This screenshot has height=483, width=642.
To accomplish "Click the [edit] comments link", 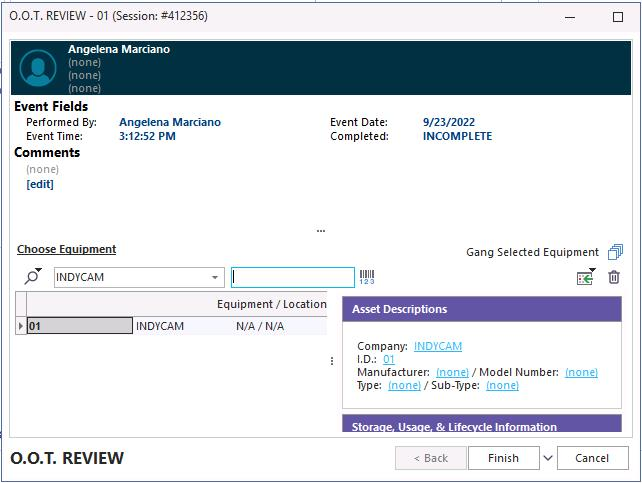I will coord(40,184).
